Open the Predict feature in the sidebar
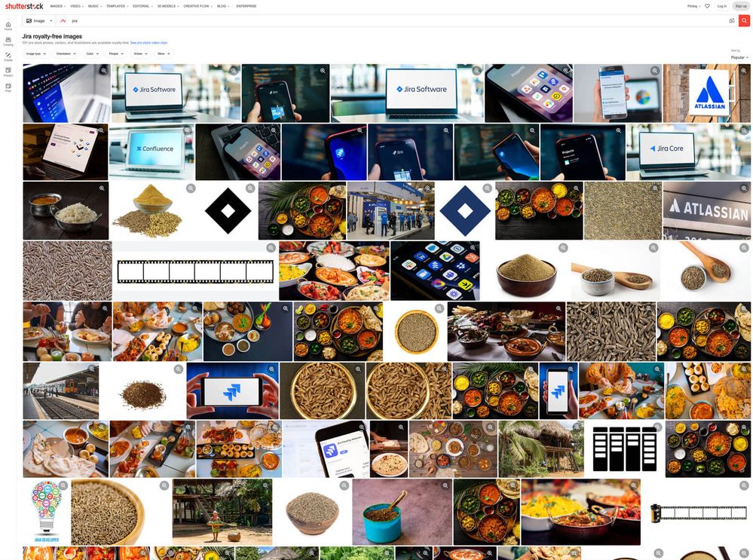The width and height of the screenshot is (753, 560). pos(7,71)
